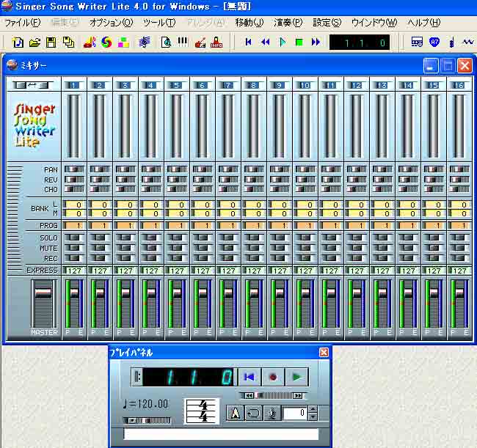Click the overlapping-pages copy toolbar icon
Viewport: 477px width, 448px height.
click(68, 43)
